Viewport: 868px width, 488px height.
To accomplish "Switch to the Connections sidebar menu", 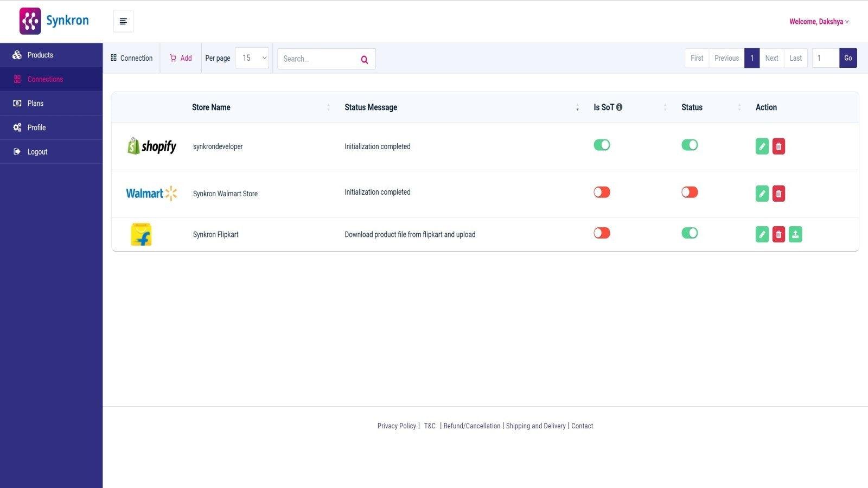I will click(45, 79).
